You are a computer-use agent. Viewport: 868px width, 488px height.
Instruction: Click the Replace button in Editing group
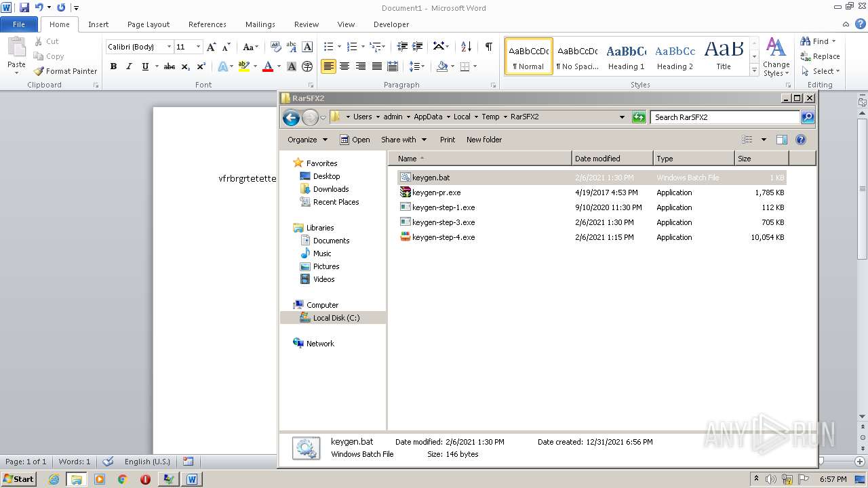coord(820,56)
